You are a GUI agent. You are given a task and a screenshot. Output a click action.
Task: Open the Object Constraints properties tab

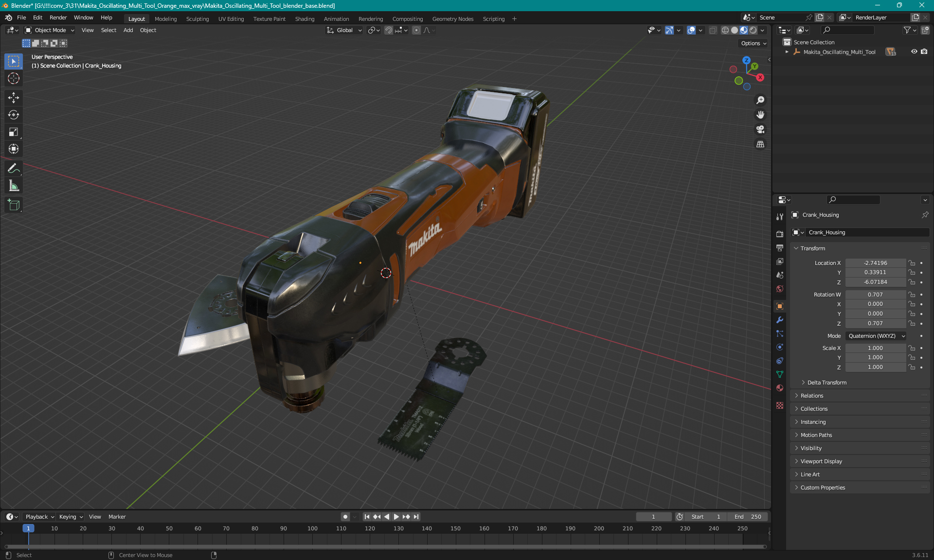pyautogui.click(x=780, y=361)
